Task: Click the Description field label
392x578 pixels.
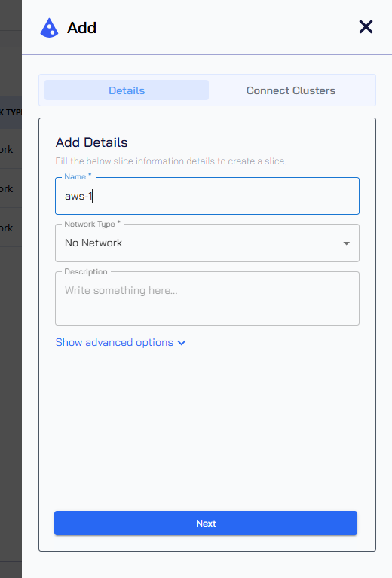Action: [86, 272]
